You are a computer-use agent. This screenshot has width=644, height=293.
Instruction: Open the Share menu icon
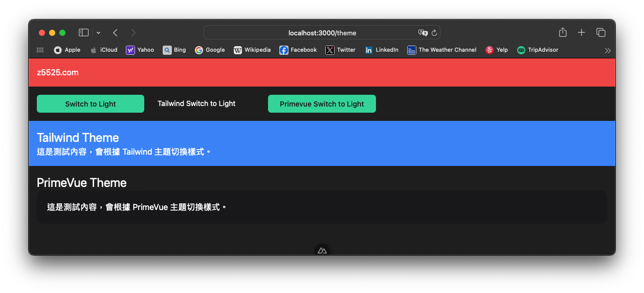coord(563,32)
